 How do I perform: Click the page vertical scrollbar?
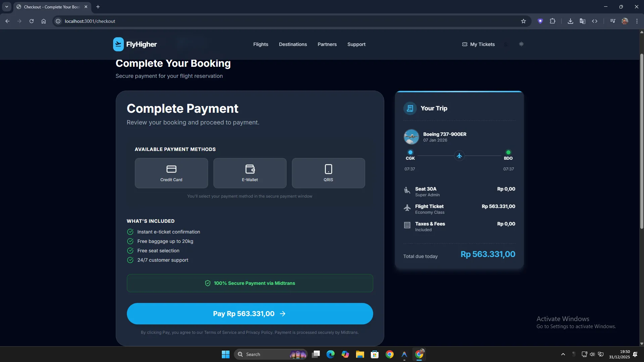pyautogui.click(x=641, y=141)
